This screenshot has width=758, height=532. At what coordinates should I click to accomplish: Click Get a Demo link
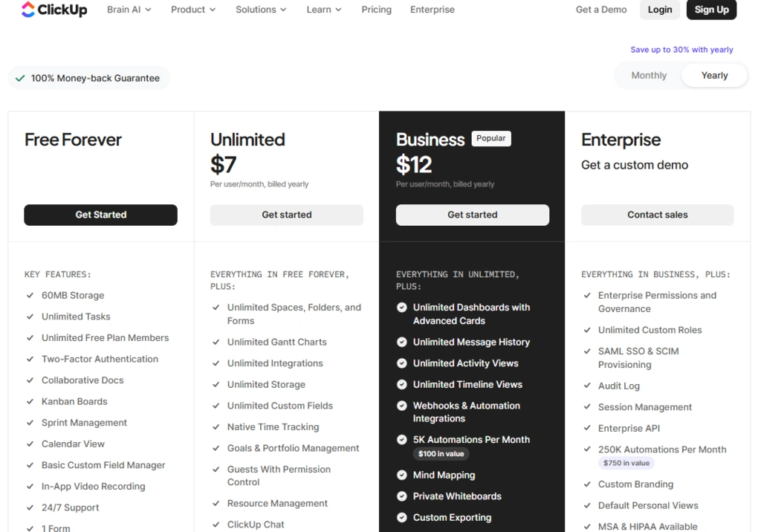(x=601, y=10)
